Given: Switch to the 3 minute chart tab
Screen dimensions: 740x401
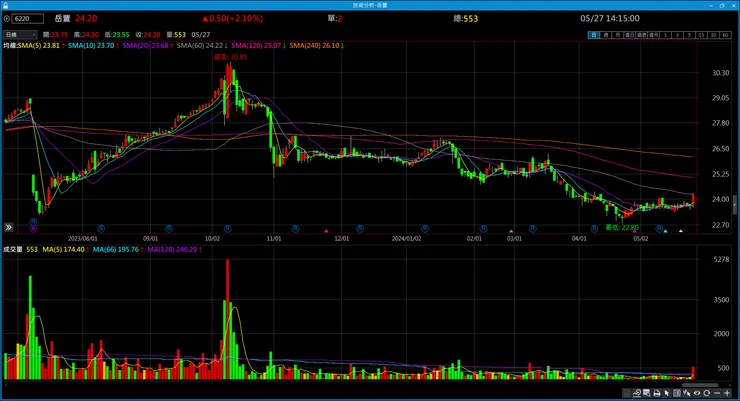Looking at the screenshot, I should click(x=677, y=35).
